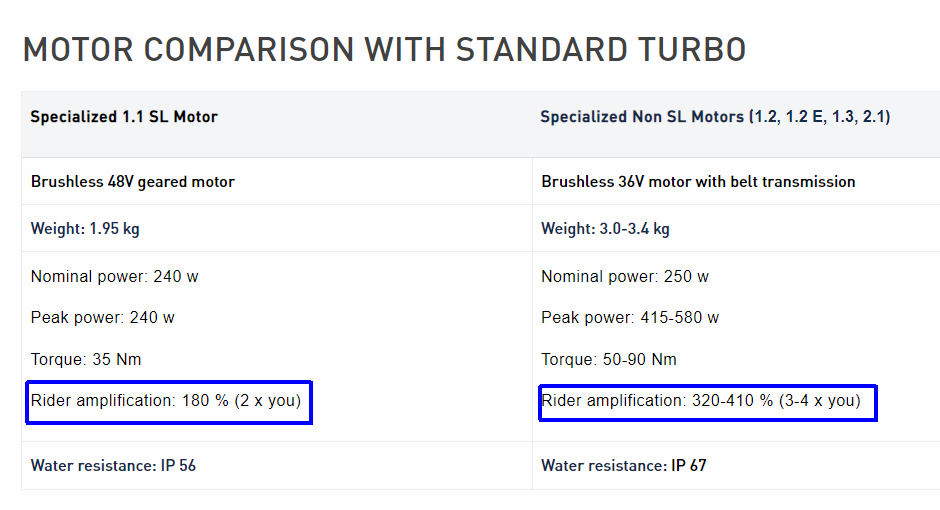940x510 pixels.
Task: Select the Weight: 1.95 kg cell
Action: point(85,229)
